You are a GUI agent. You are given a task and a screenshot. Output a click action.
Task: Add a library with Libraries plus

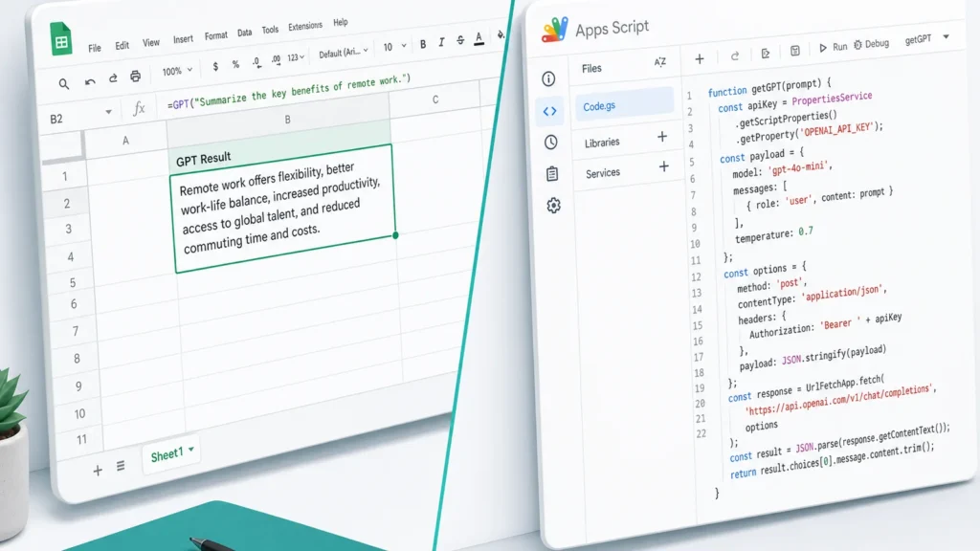(x=662, y=137)
